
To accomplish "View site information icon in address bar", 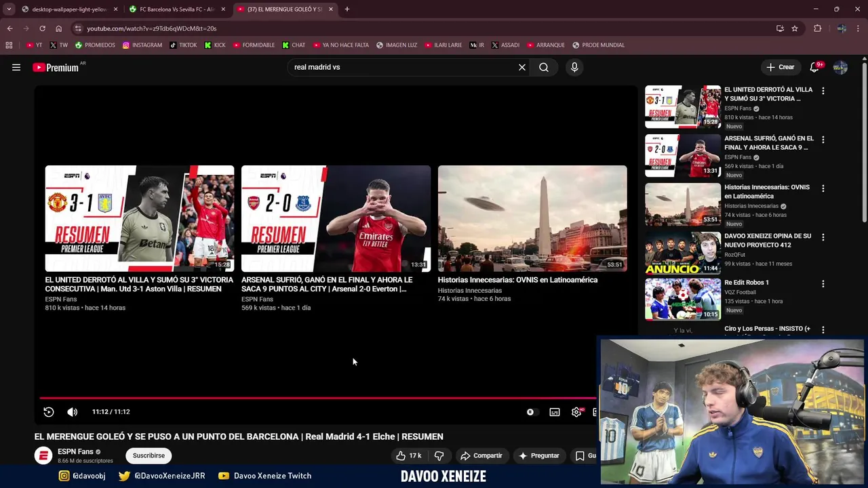I will pyautogui.click(x=79, y=28).
